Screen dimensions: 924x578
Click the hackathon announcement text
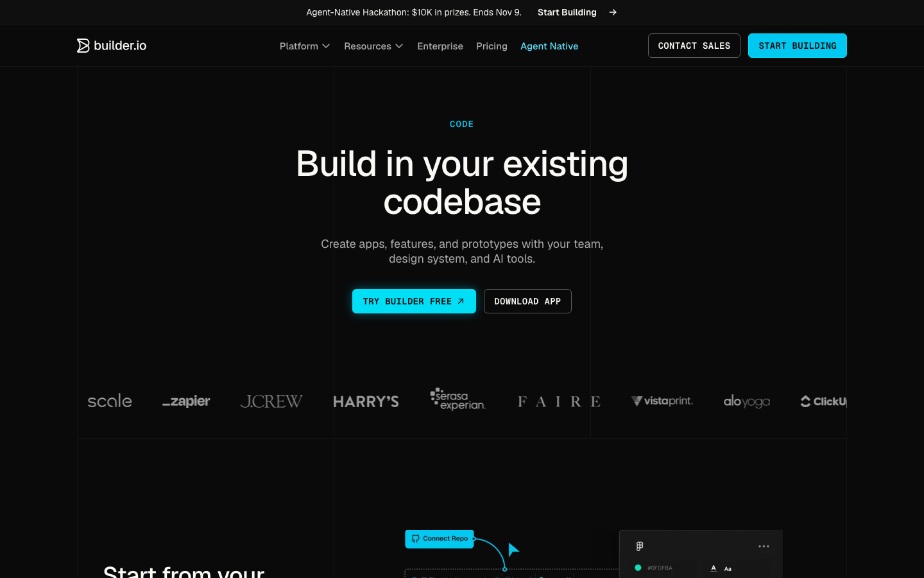(414, 12)
